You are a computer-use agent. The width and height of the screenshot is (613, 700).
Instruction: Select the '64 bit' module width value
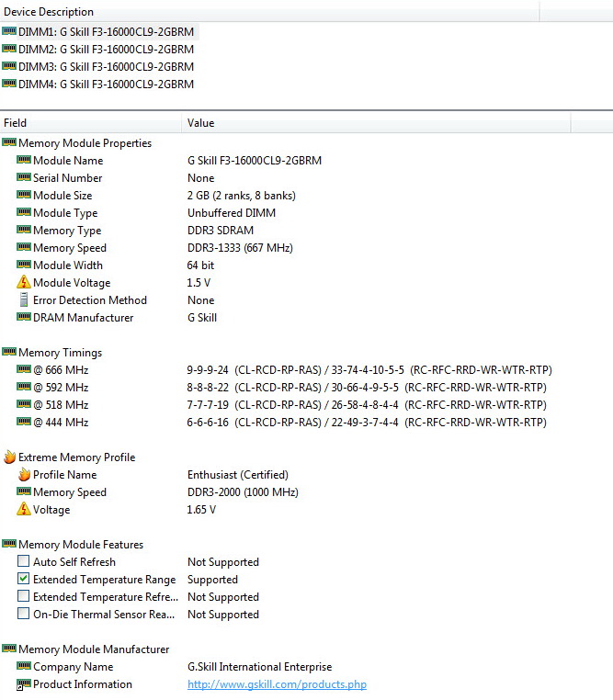[x=200, y=265]
